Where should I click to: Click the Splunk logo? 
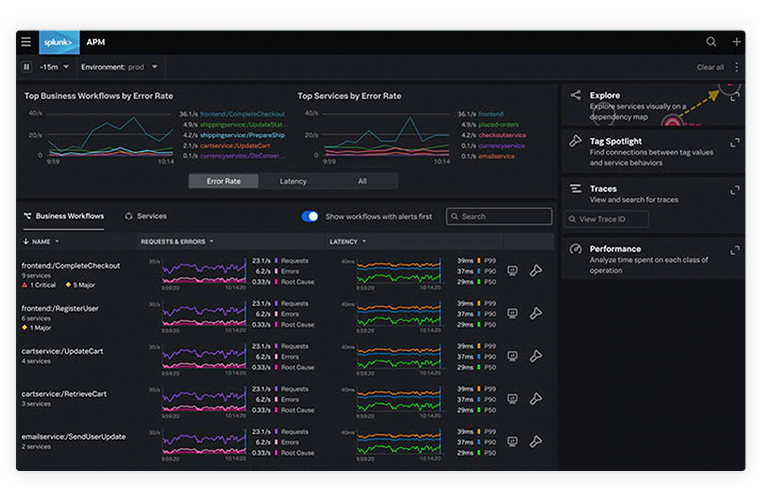[59, 42]
